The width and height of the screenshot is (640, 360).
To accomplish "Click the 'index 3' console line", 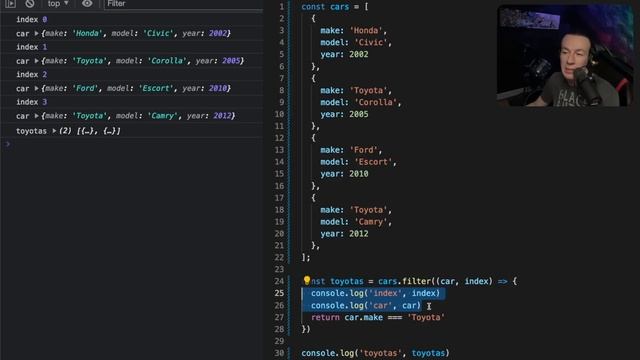I will 31,102.
